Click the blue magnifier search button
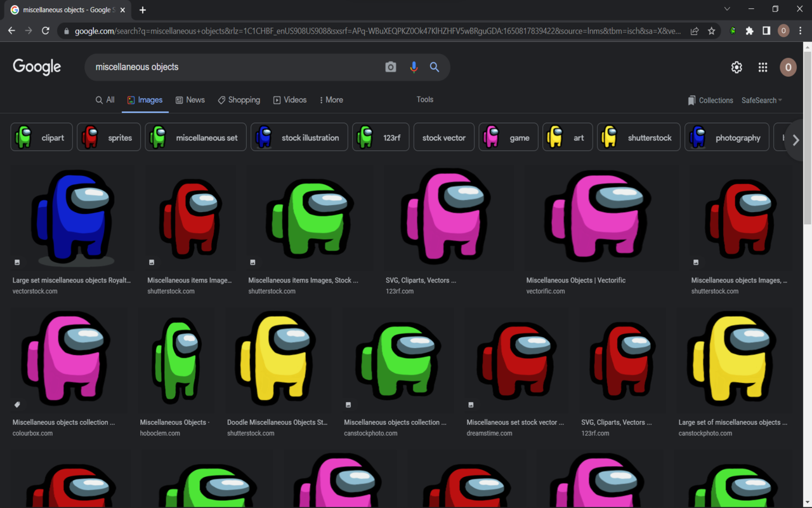The height and width of the screenshot is (508, 812). (x=435, y=67)
